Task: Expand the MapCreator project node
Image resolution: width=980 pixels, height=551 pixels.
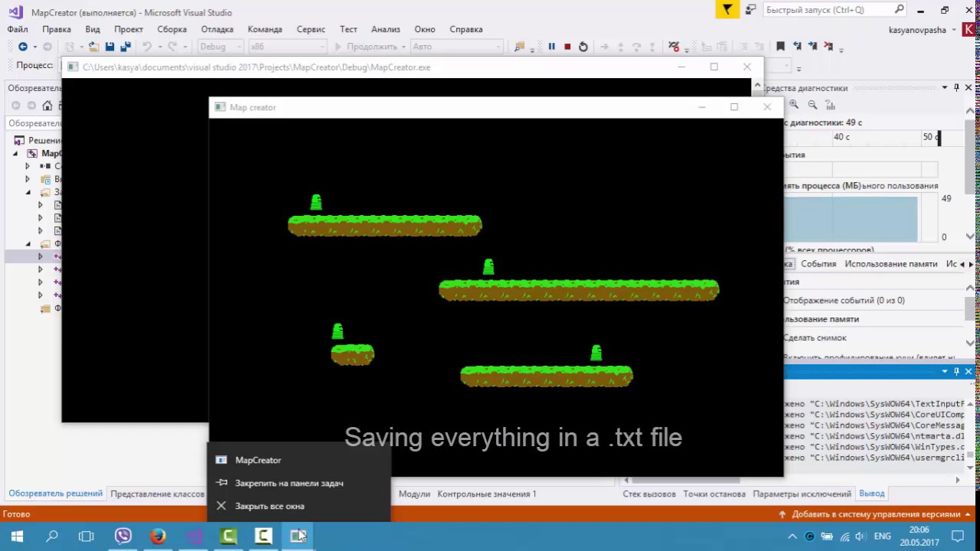Action: coord(15,153)
